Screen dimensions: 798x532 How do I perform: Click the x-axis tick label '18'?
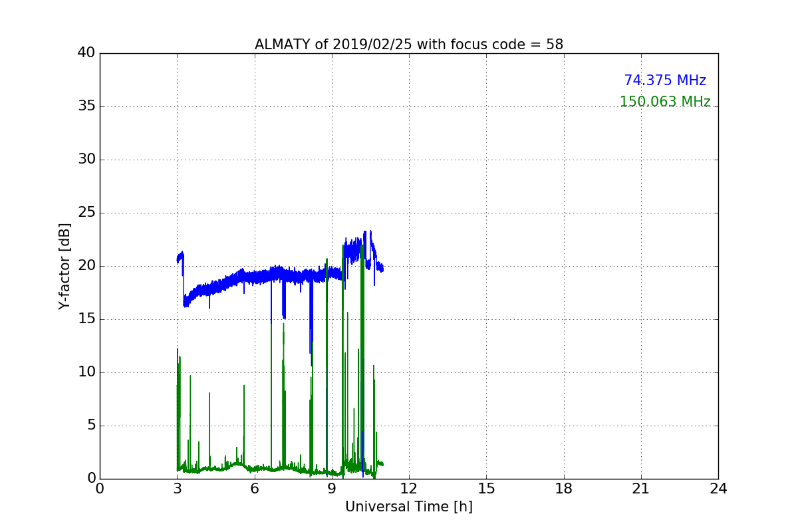tap(564, 489)
